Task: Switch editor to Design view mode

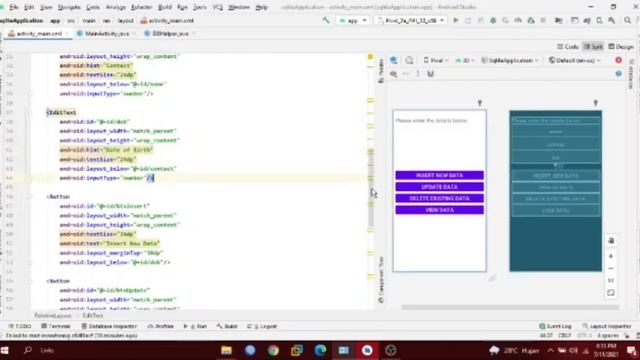Action: point(621,47)
